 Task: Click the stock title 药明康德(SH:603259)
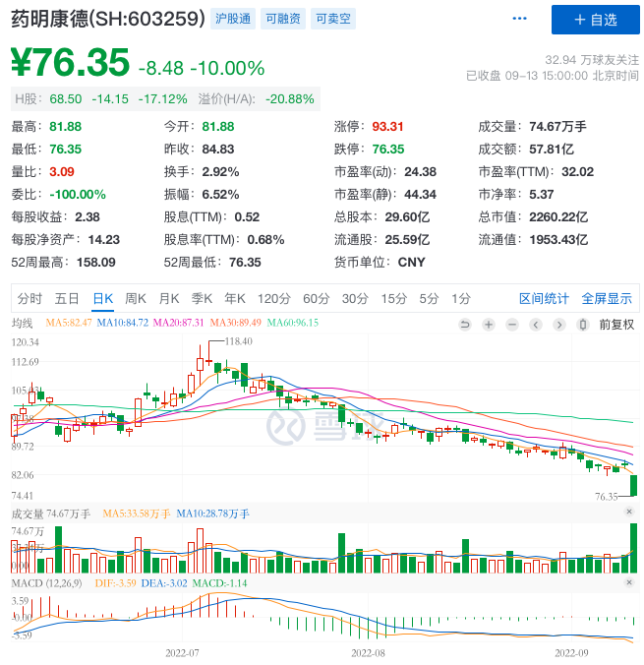pyautogui.click(x=108, y=19)
